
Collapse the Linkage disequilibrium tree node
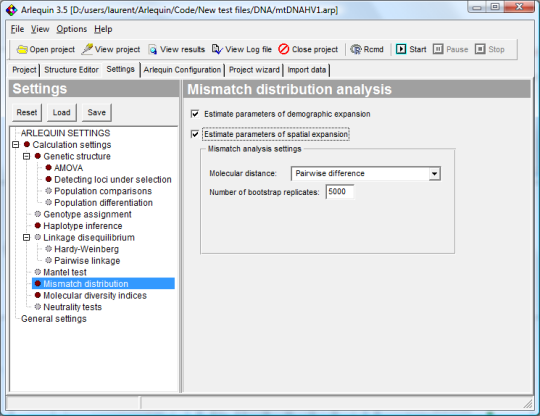27,238
